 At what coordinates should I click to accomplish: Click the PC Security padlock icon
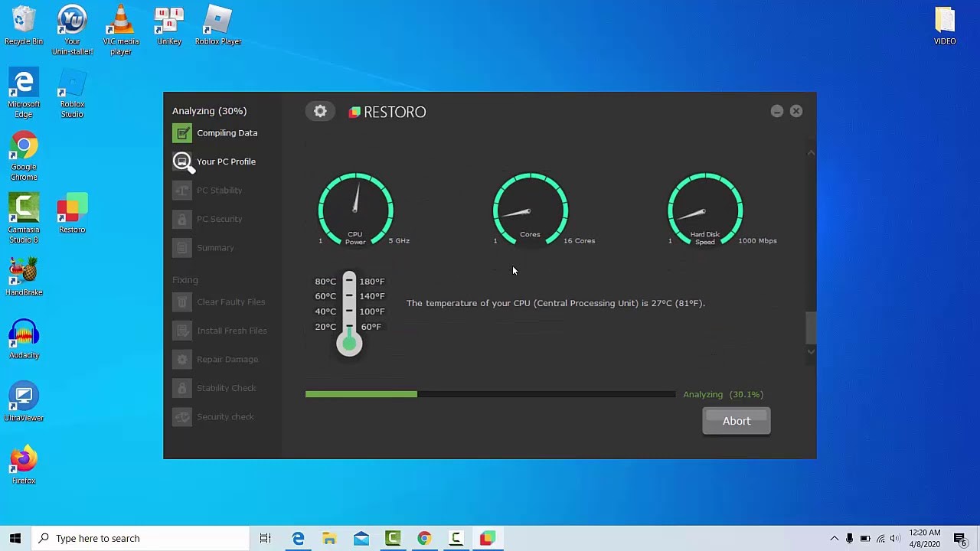(x=182, y=219)
